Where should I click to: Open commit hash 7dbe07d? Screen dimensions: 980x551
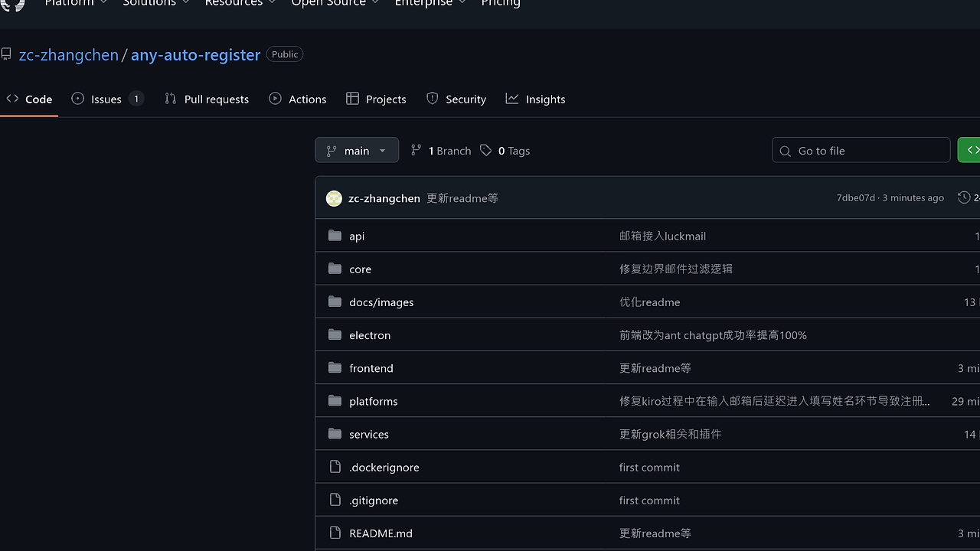click(x=856, y=197)
